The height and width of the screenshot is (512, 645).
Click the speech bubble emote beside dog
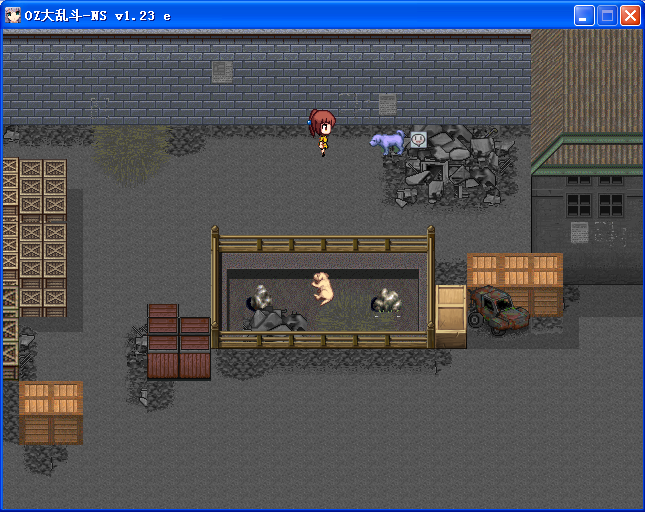tap(418, 140)
